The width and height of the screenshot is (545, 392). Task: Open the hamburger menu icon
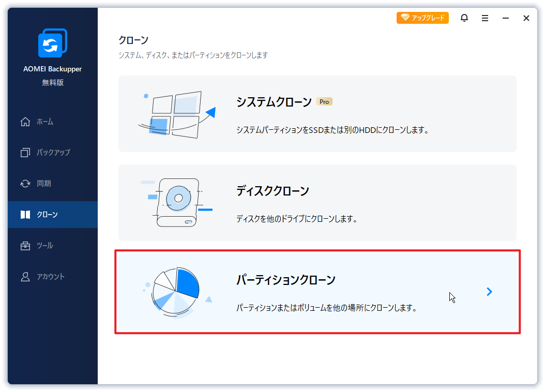coord(485,18)
